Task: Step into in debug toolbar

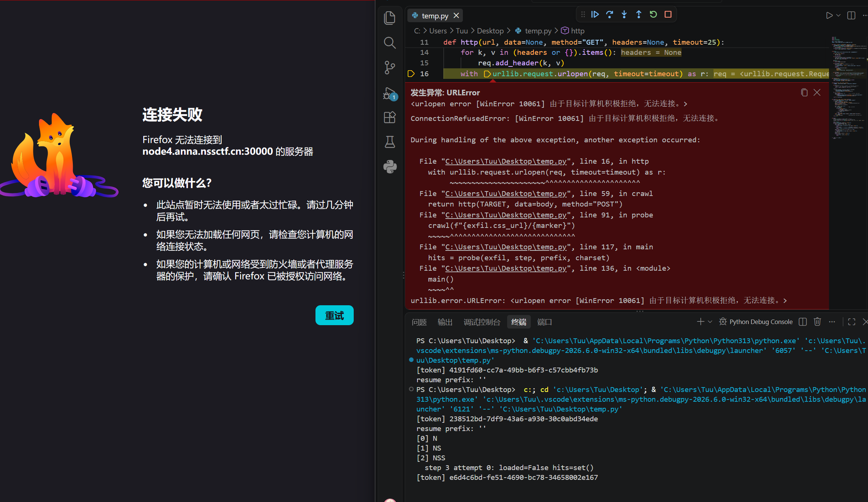Action: pos(624,14)
